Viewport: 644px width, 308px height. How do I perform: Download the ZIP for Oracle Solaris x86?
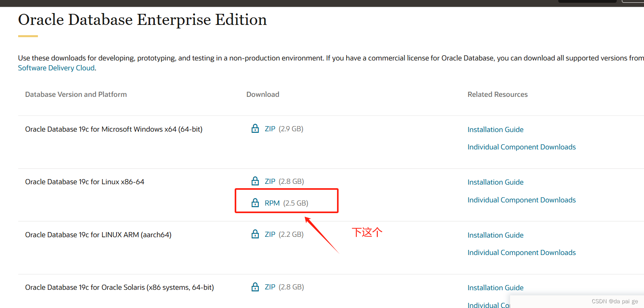tap(270, 287)
